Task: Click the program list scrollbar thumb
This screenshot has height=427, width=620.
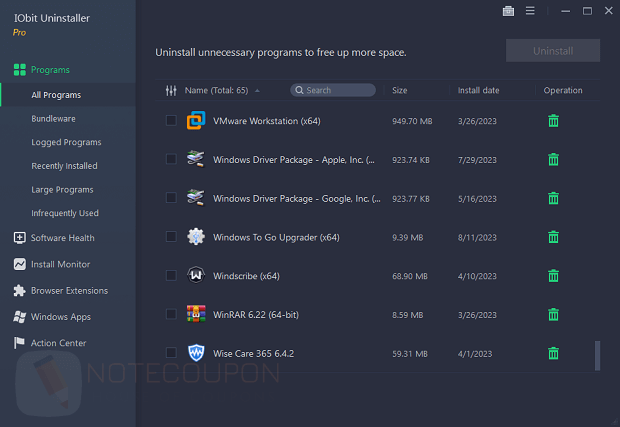Action: (597, 355)
